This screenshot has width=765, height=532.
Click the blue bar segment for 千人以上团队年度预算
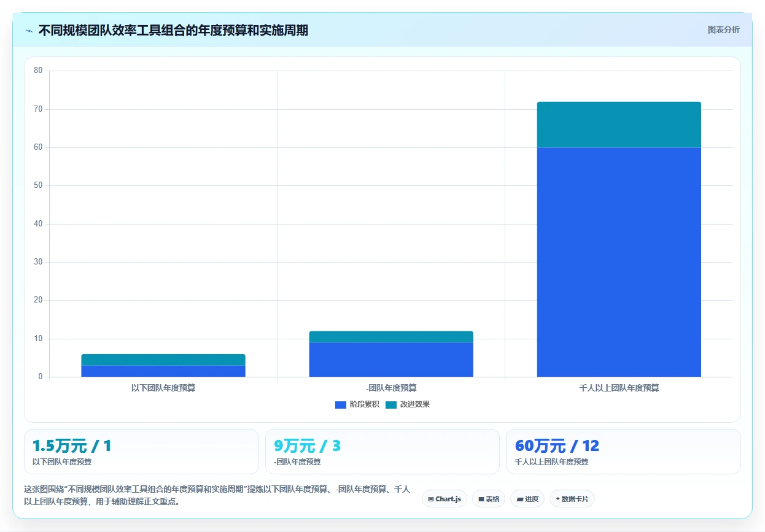(619, 262)
